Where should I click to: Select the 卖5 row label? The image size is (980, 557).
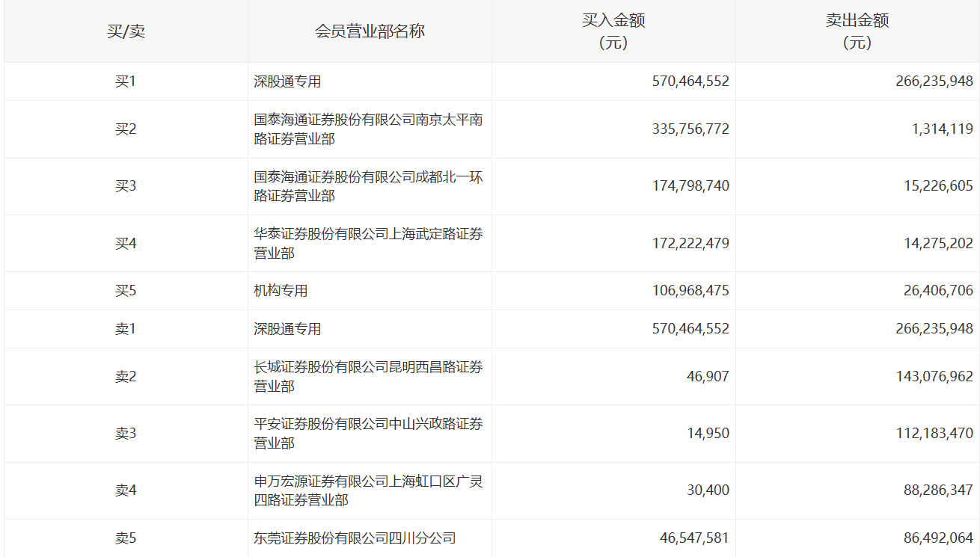tap(126, 538)
